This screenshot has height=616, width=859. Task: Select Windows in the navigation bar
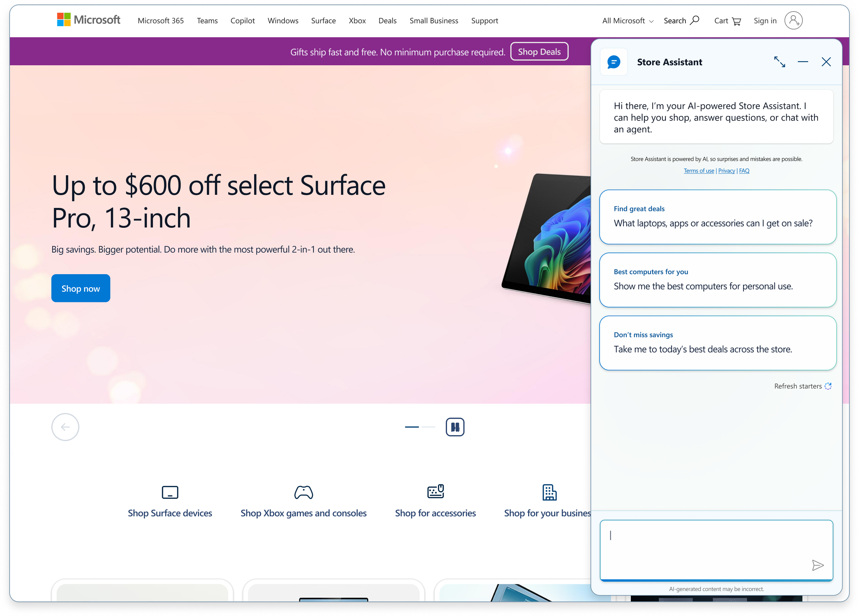tap(283, 21)
